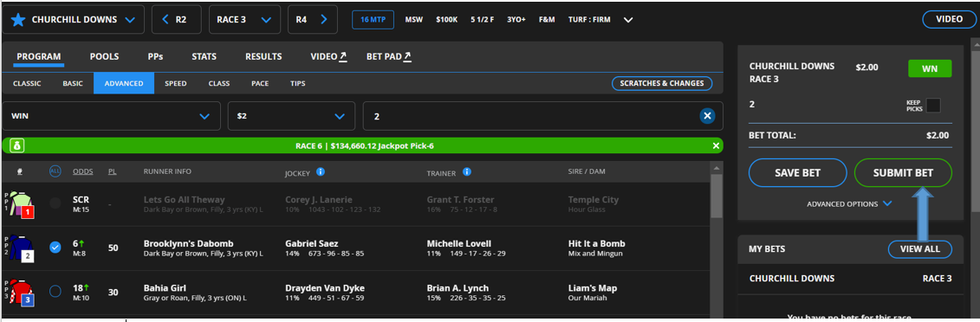
Task: Select the BASIC program view
Action: coord(73,83)
